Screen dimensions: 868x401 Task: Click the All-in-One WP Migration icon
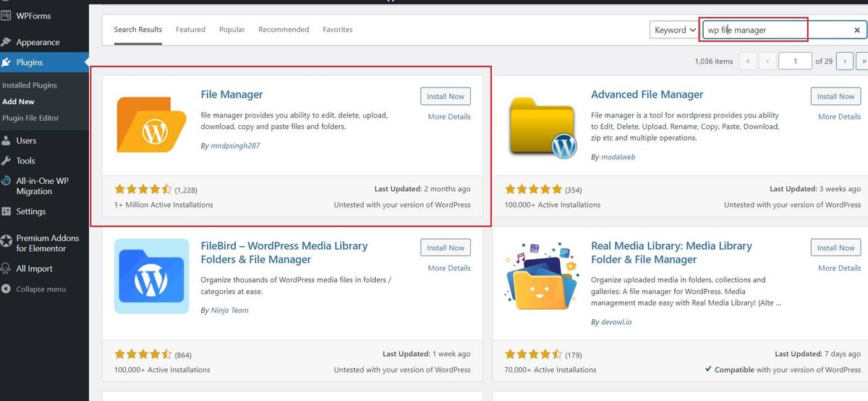[x=7, y=182]
